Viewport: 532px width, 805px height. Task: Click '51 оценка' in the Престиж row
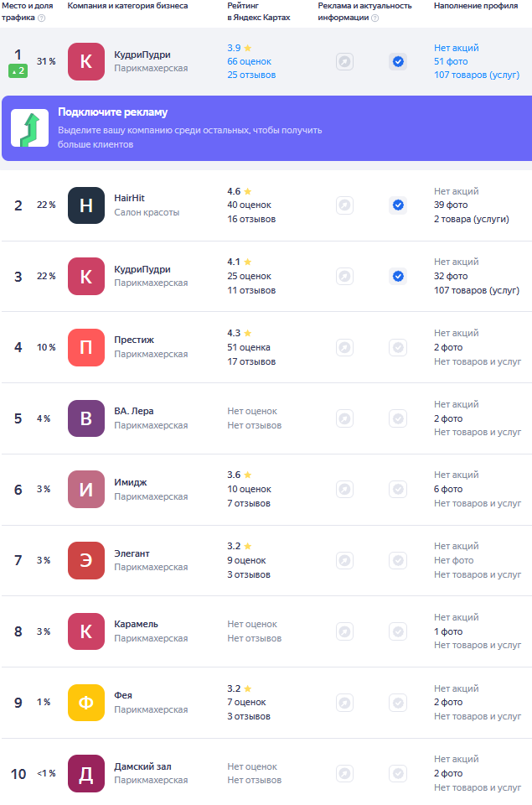(249, 347)
